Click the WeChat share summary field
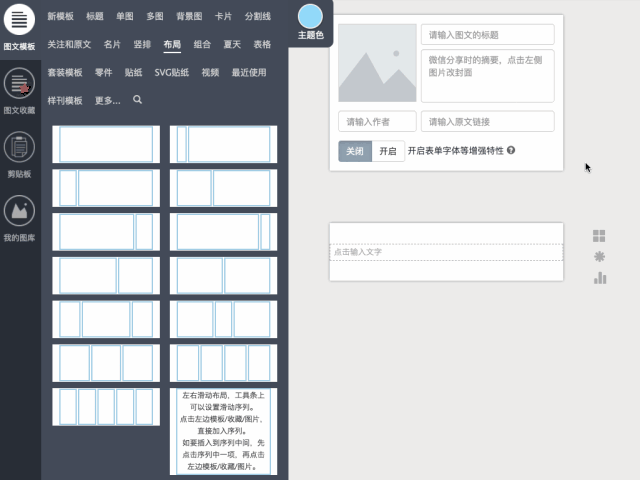The image size is (640, 480). [x=488, y=76]
